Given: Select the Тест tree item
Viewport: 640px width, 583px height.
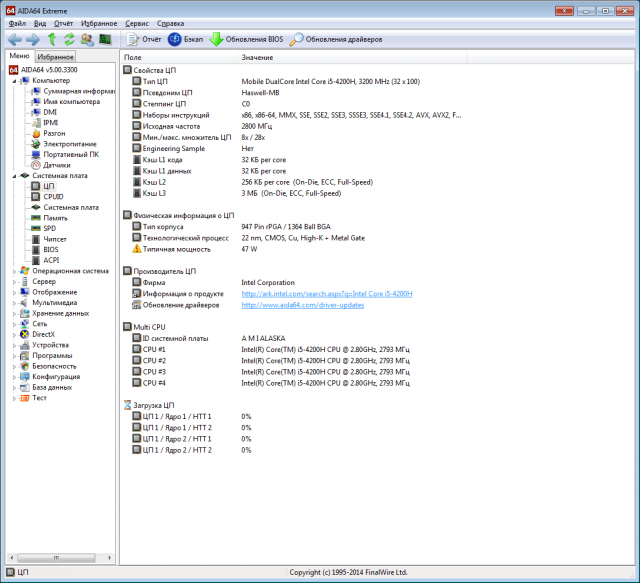Looking at the screenshot, I should (x=33, y=398).
